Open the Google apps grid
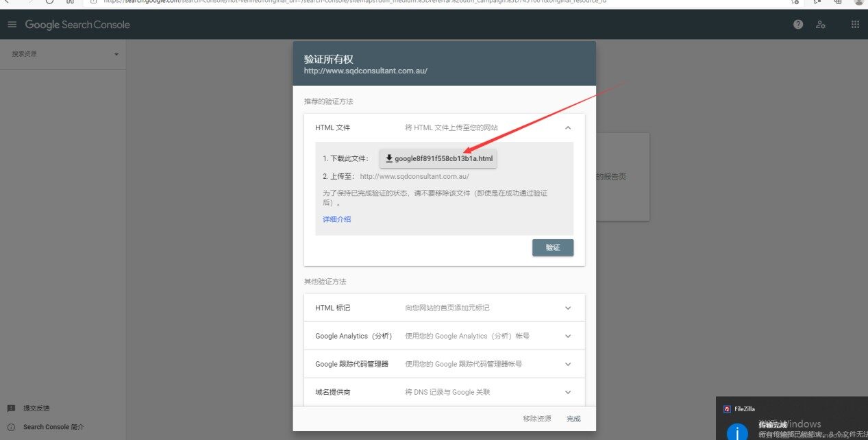The image size is (868, 440). pos(855,25)
